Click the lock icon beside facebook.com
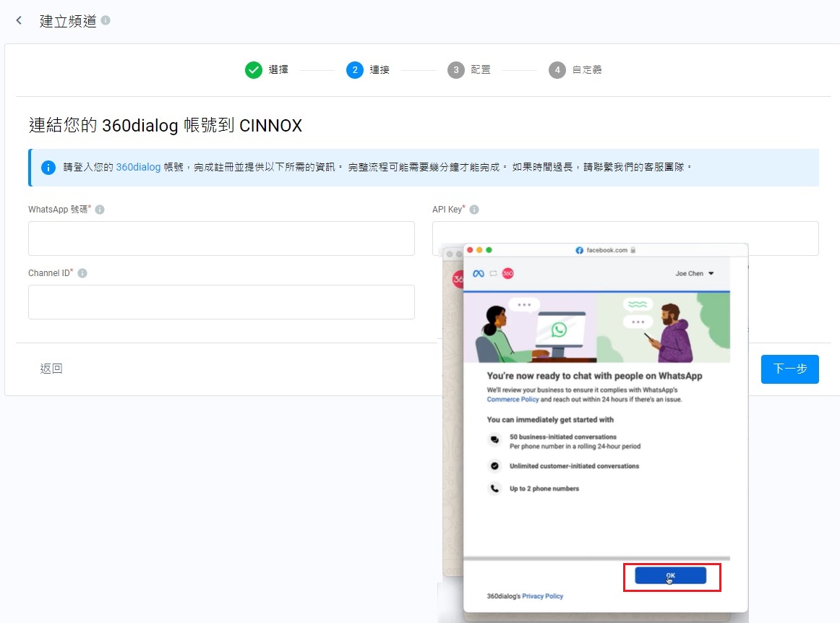 click(633, 250)
